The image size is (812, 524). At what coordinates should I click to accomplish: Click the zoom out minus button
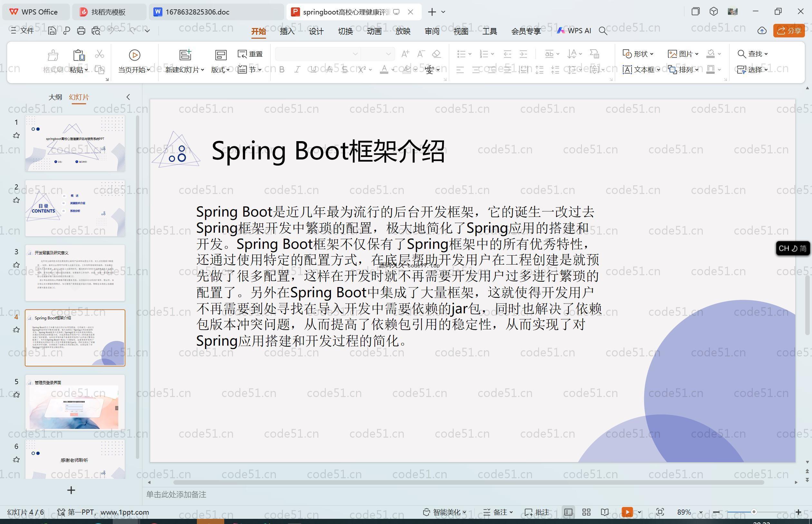(x=716, y=512)
